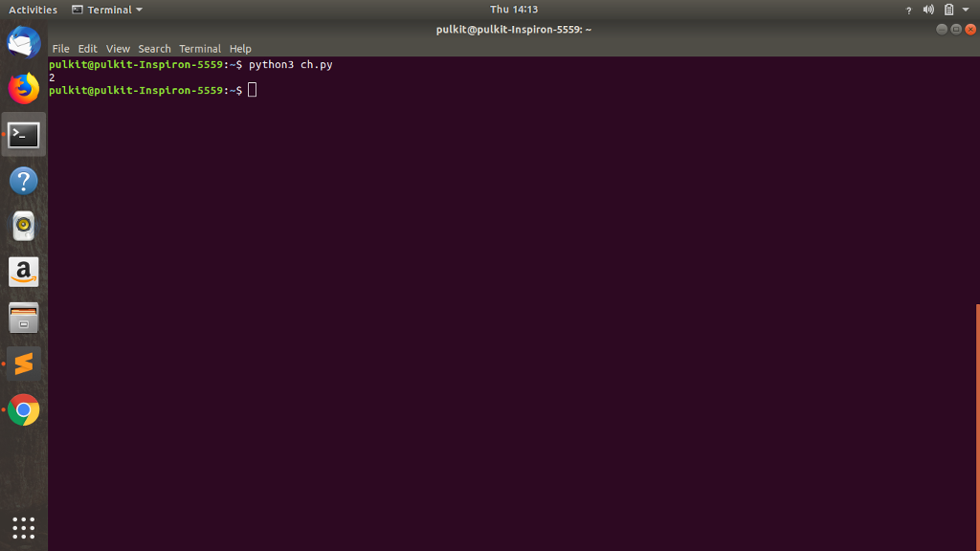Open the Terminal menu in menu bar
Image resolution: width=980 pixels, height=551 pixels.
200,49
